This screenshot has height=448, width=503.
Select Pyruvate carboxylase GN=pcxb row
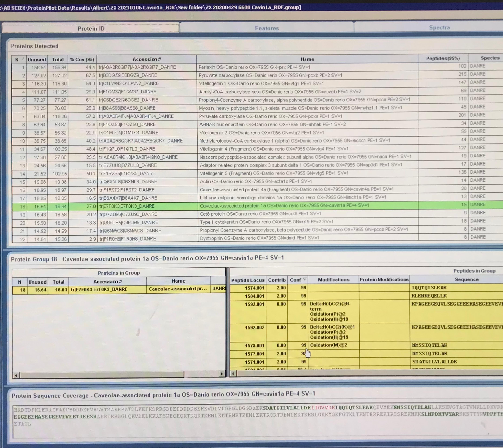257,75
